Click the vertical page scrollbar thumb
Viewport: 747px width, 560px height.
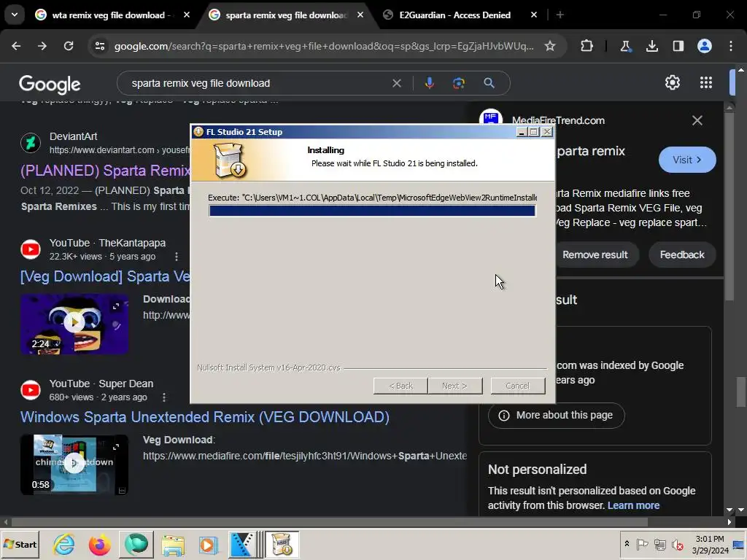(741, 392)
